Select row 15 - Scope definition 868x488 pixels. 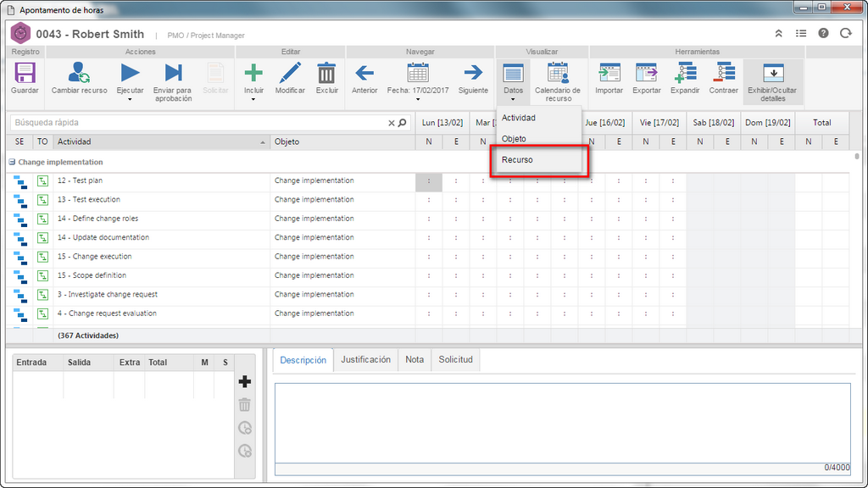tap(427, 275)
